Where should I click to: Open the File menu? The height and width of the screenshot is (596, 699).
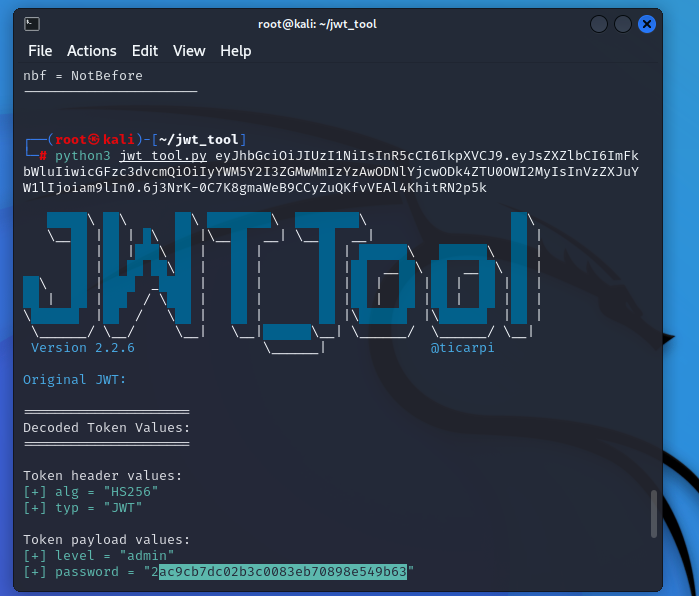tap(40, 51)
